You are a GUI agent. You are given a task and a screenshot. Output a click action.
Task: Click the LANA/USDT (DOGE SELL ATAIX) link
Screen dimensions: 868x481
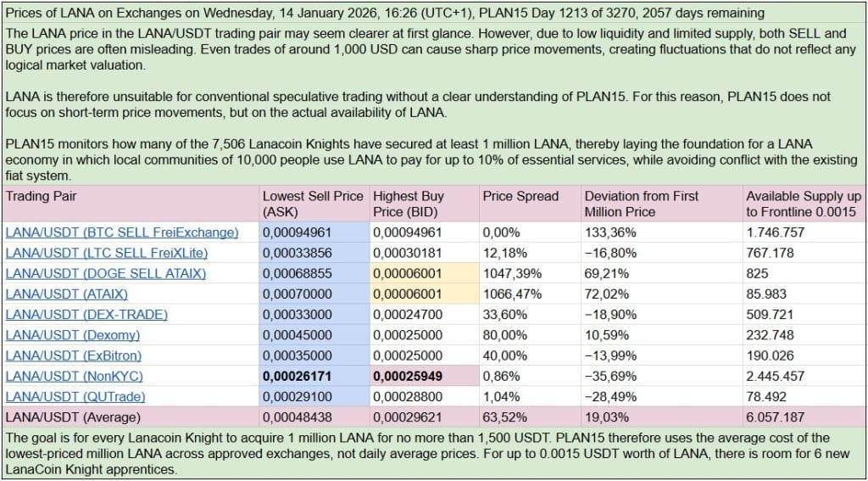click(106, 273)
